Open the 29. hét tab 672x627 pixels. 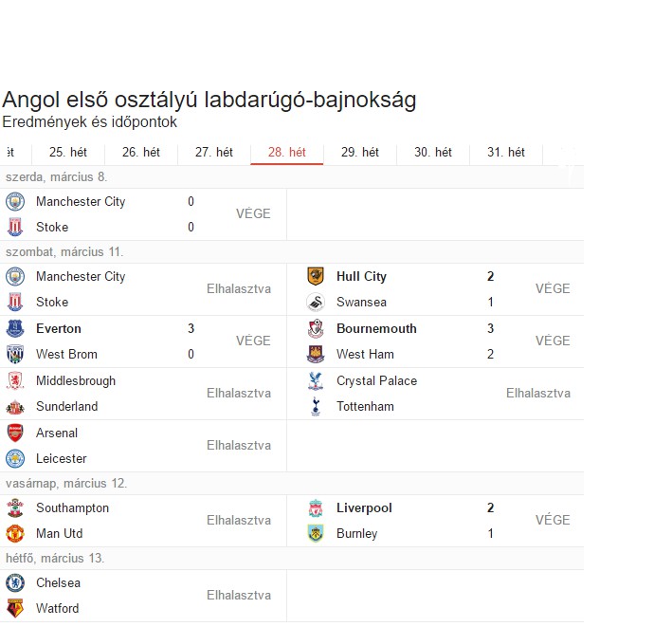click(360, 153)
